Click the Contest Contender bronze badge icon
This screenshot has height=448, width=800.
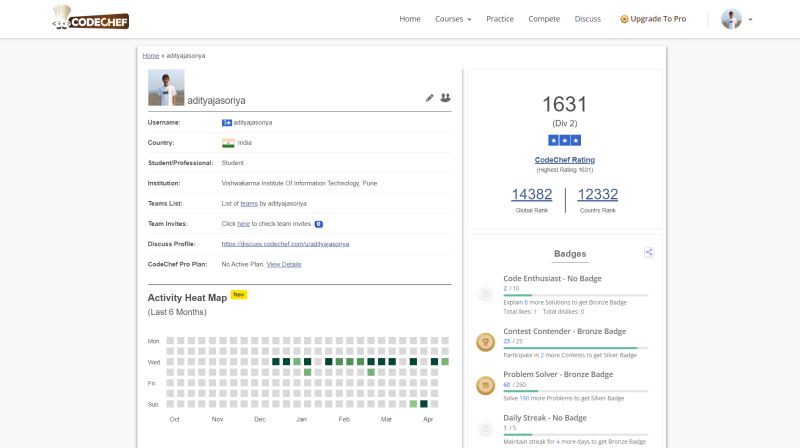click(x=485, y=342)
